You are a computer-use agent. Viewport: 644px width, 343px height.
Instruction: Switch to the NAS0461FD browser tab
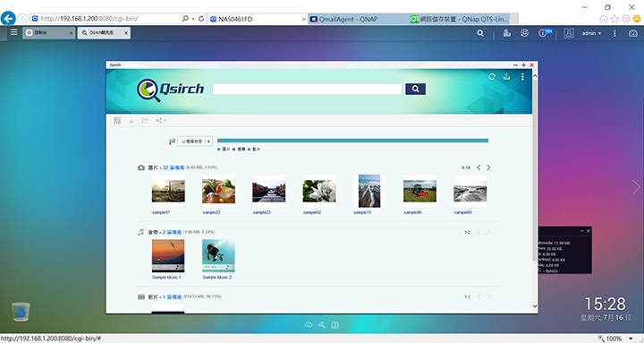coord(258,19)
